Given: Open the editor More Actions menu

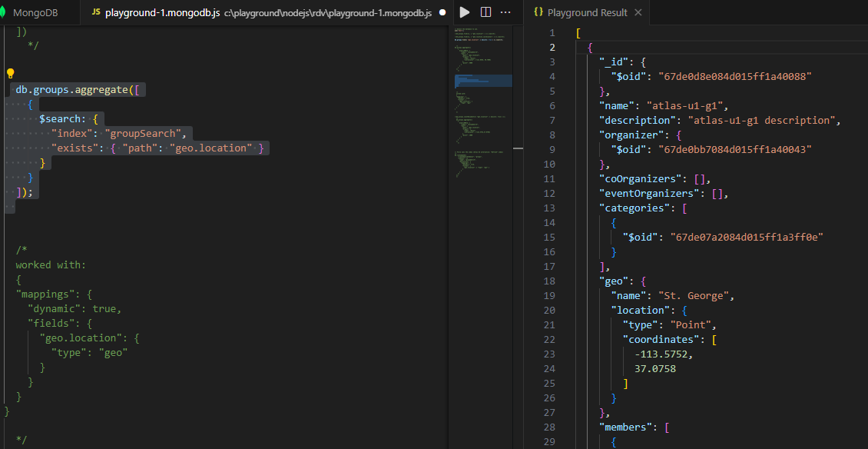Looking at the screenshot, I should point(507,12).
